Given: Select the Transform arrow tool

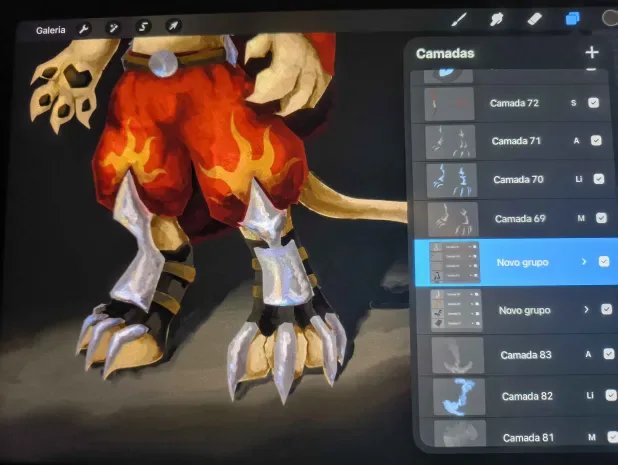Looking at the screenshot, I should pyautogui.click(x=173, y=26).
